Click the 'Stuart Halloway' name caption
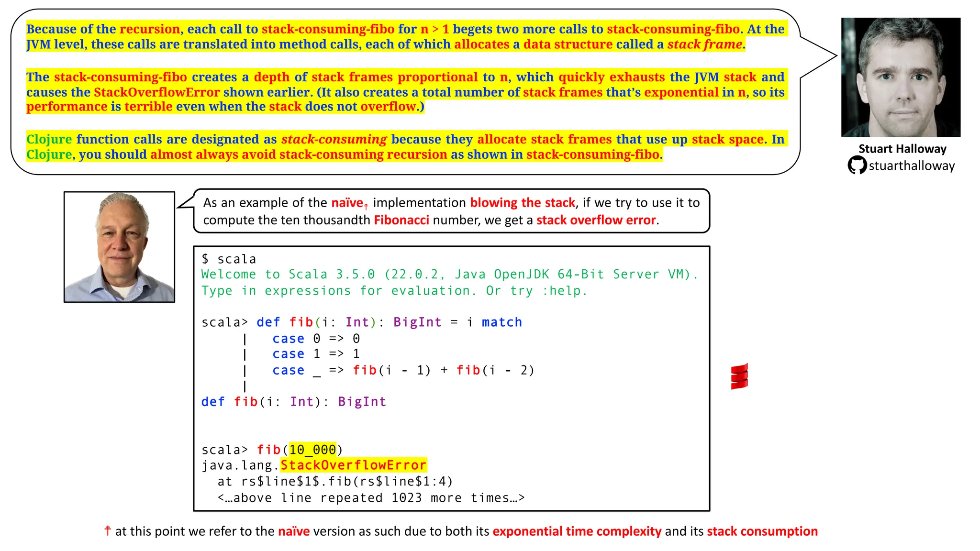This screenshot has height=551, width=980. coord(902,149)
